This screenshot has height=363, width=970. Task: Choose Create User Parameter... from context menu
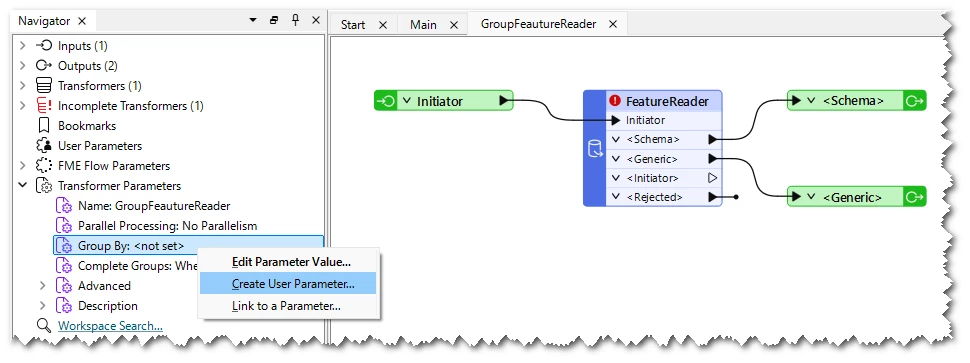pyautogui.click(x=288, y=284)
